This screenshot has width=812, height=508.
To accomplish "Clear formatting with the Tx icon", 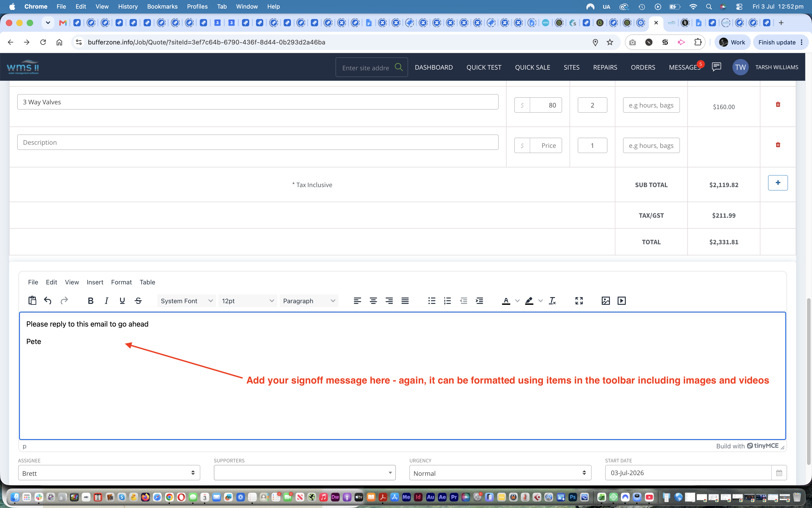I will pos(552,301).
